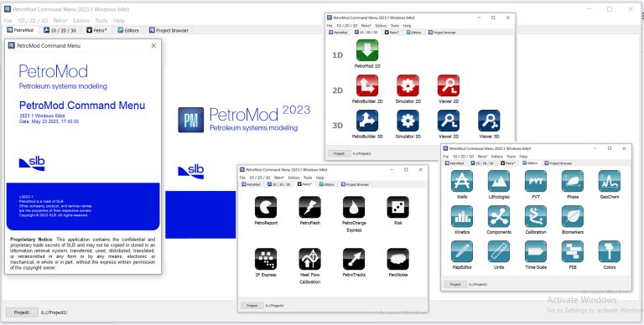Launch PetroReport black icon
Viewport: 644px width, 325px height.
pyautogui.click(x=266, y=207)
